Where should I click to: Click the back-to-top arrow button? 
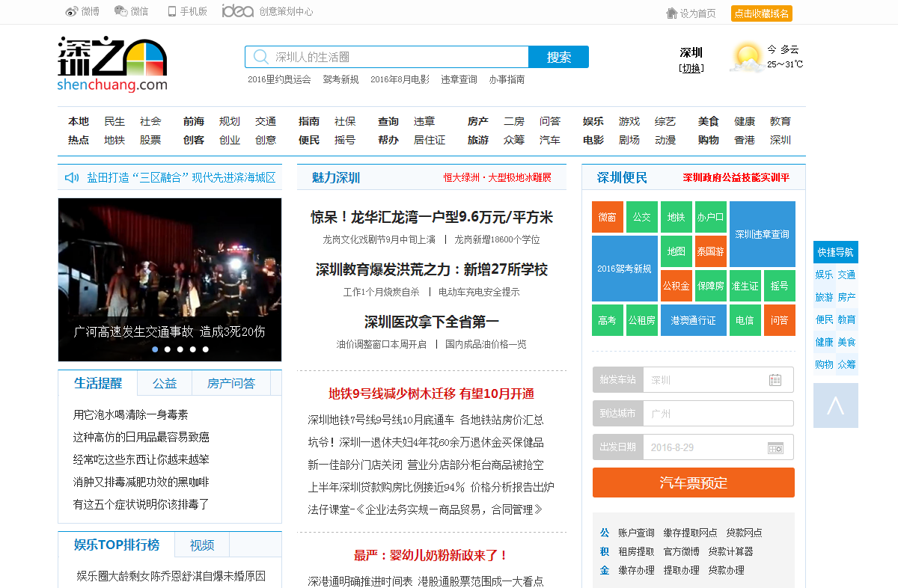(x=835, y=405)
